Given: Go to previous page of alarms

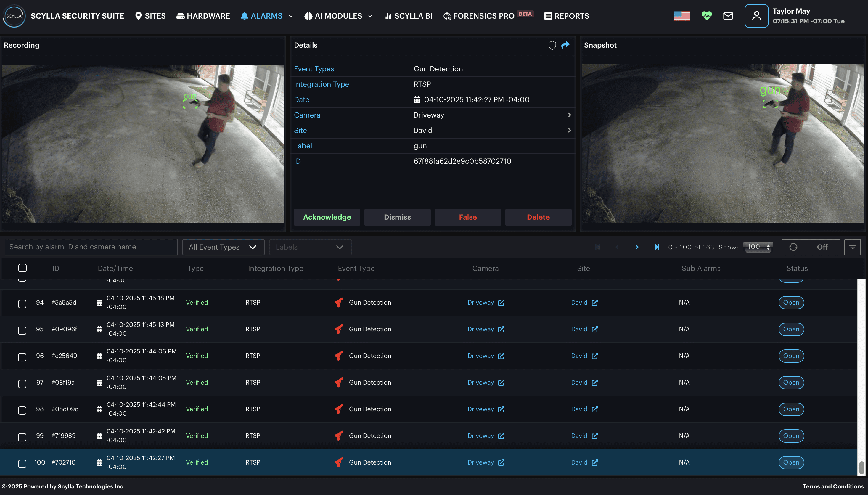Looking at the screenshot, I should pos(617,247).
